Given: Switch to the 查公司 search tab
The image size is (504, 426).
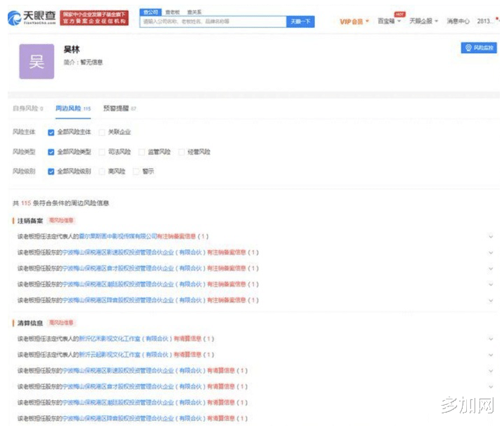Looking at the screenshot, I should [x=150, y=12].
